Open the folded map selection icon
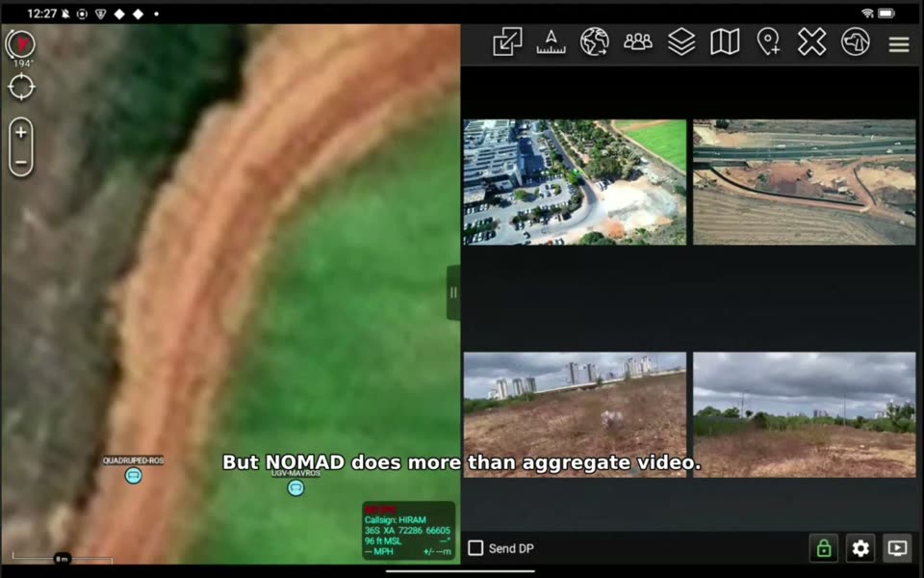The width and height of the screenshot is (924, 578). [725, 42]
